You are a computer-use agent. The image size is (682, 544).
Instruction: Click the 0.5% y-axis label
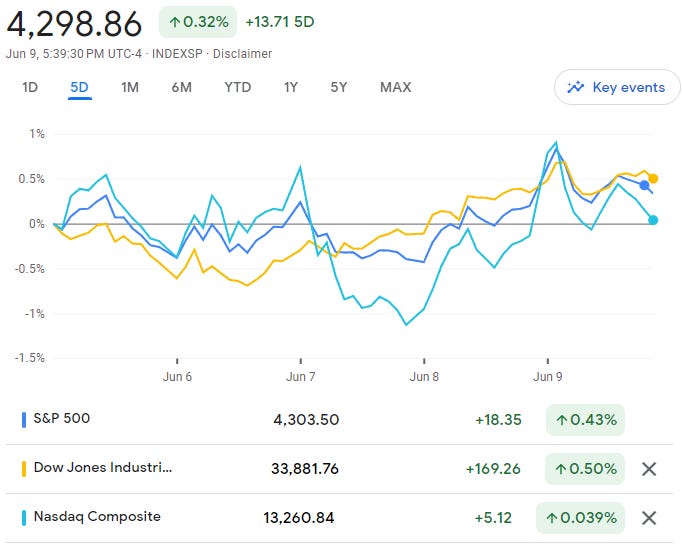pyautogui.click(x=32, y=179)
